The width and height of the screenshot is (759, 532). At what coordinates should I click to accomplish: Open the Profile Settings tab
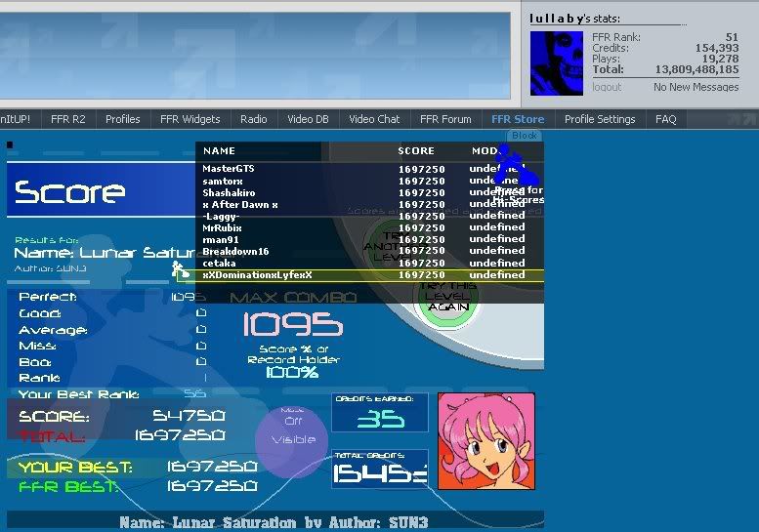pyautogui.click(x=600, y=119)
